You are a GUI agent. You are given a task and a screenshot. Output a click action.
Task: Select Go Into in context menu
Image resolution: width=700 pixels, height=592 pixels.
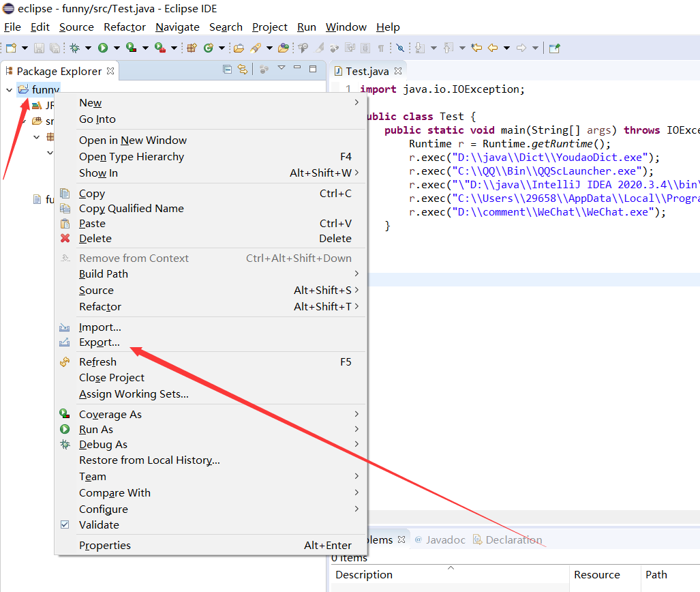pyautogui.click(x=210, y=119)
